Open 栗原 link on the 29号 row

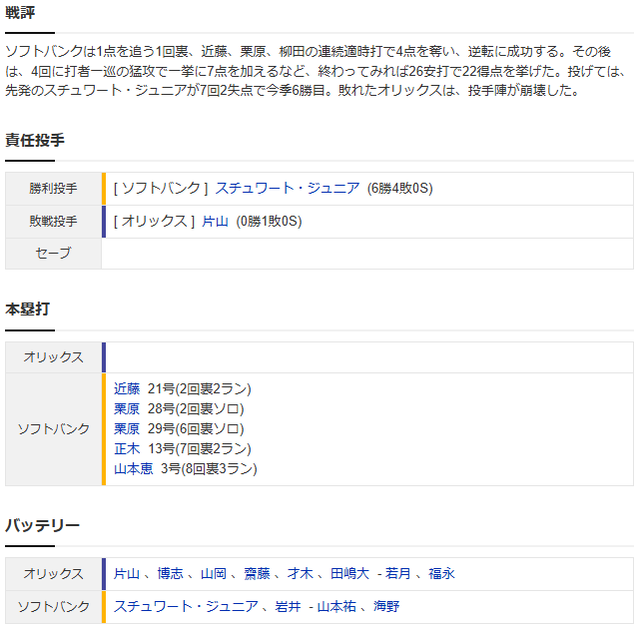[127, 429]
